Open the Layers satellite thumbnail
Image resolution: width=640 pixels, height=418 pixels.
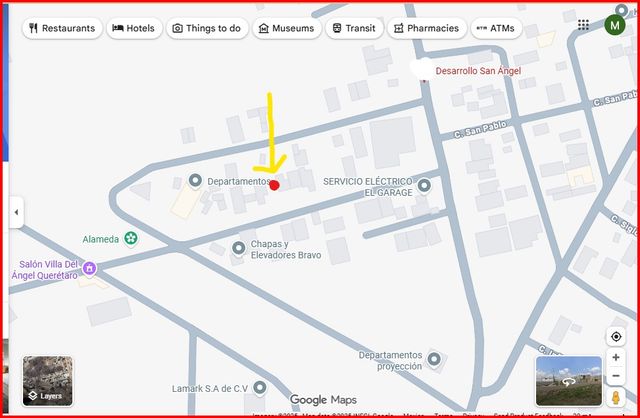click(48, 381)
